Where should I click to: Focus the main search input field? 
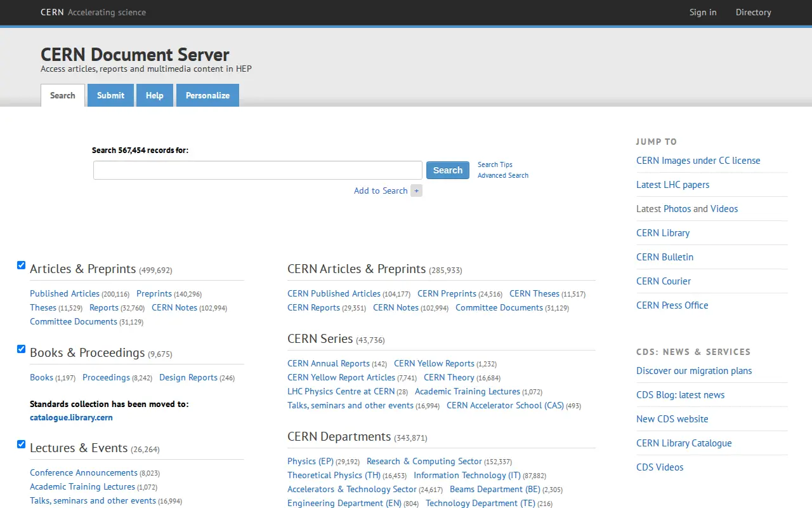click(258, 170)
